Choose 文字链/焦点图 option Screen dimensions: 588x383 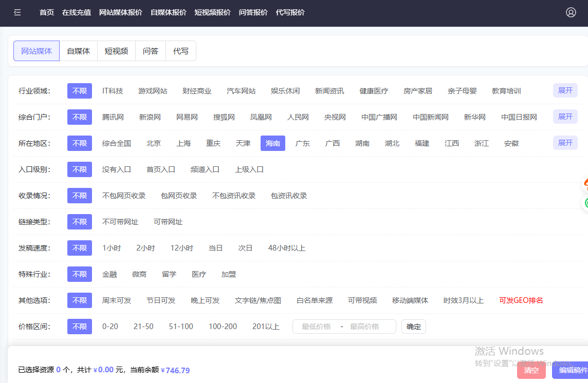click(258, 300)
